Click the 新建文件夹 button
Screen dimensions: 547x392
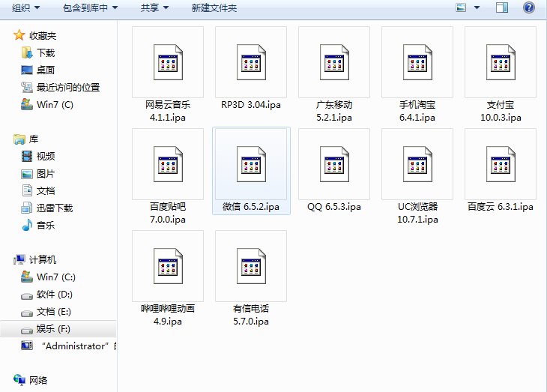(x=214, y=7)
